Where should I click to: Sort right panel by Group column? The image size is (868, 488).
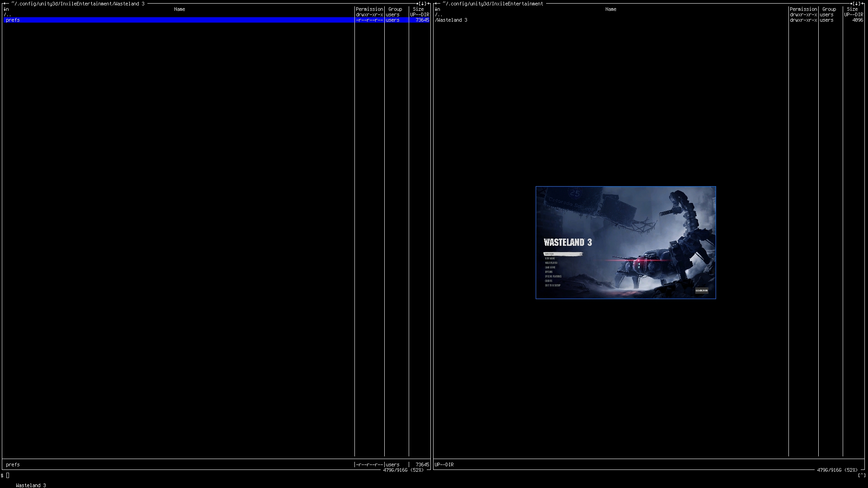click(x=829, y=9)
